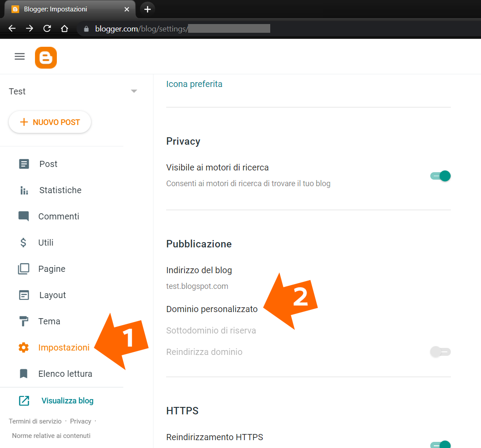
Task: Click the Pagine pages icon
Action: click(x=24, y=269)
